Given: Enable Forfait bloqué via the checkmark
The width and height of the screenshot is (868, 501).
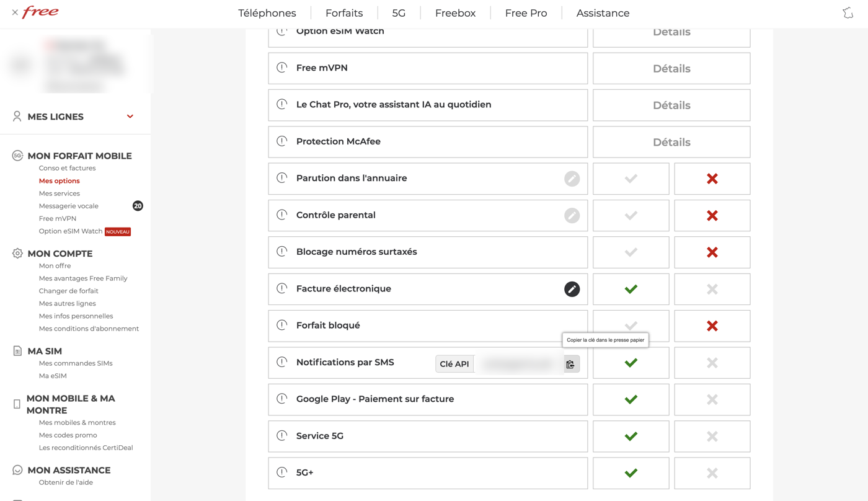Looking at the screenshot, I should [631, 326].
